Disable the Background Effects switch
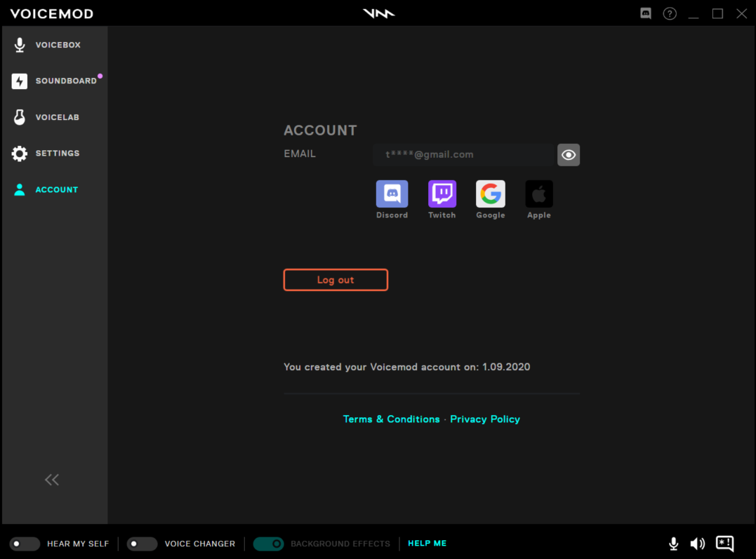The height and width of the screenshot is (559, 756). (269, 544)
